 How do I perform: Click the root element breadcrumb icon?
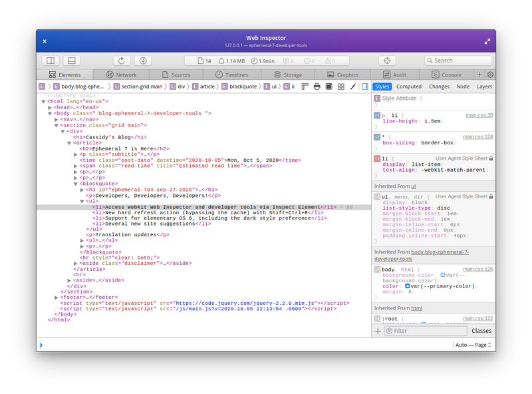(x=42, y=87)
